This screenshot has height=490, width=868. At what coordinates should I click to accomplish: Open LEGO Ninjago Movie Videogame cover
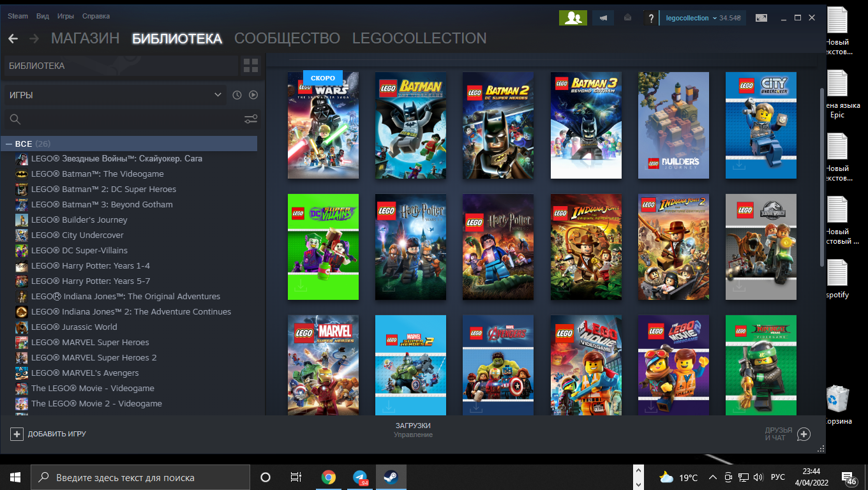[x=761, y=366]
